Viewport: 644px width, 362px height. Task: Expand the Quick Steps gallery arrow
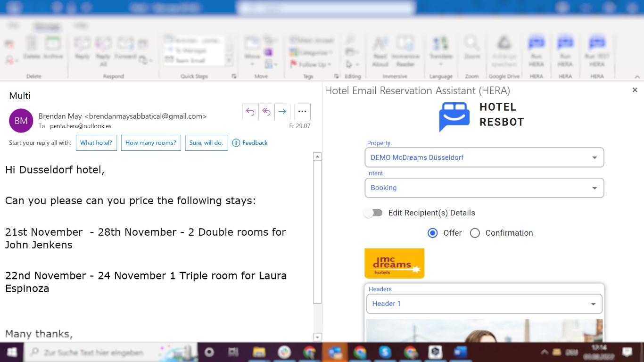click(x=229, y=61)
